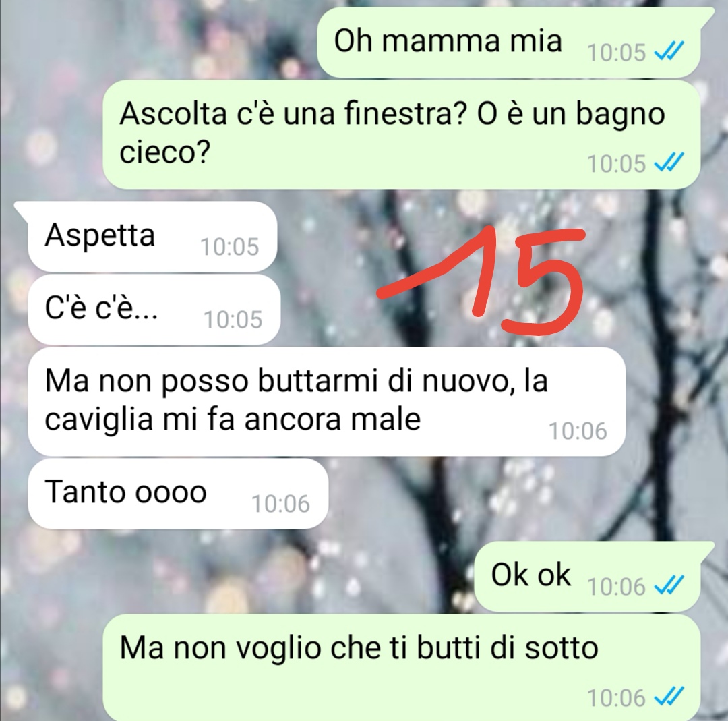Tap the blue read-receipt ticks on "Oh mamma mia"
The height and width of the screenshot is (721, 728).
[669, 51]
